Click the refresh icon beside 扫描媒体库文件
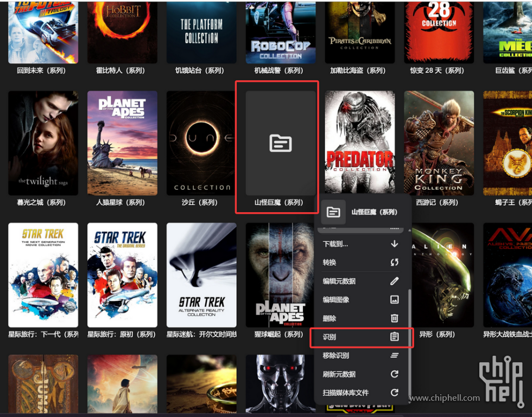 click(394, 393)
